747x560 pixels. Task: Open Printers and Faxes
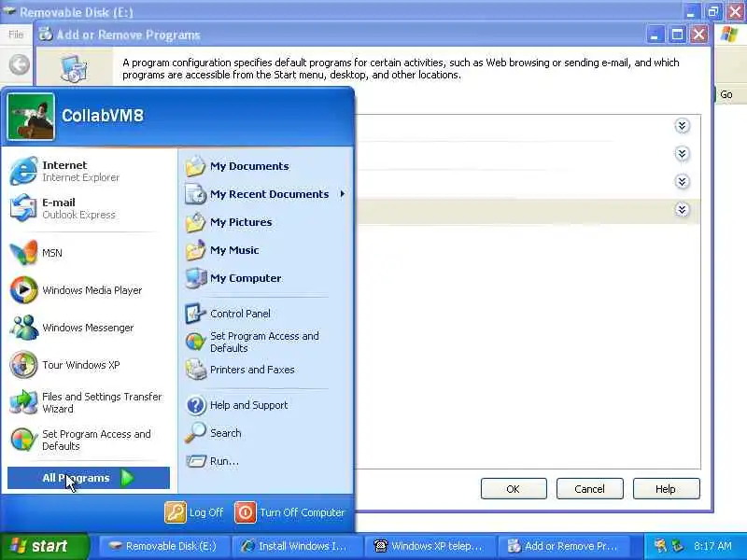coord(265,370)
